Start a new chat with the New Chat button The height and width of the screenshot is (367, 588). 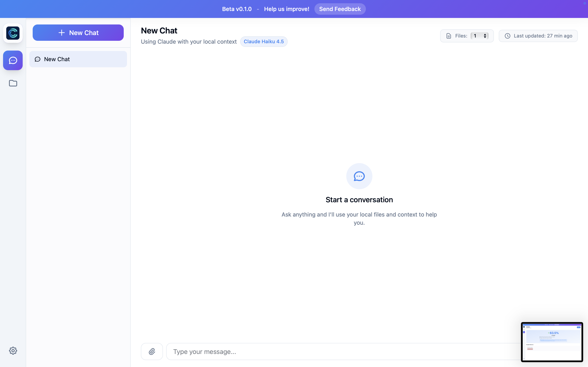coord(78,33)
